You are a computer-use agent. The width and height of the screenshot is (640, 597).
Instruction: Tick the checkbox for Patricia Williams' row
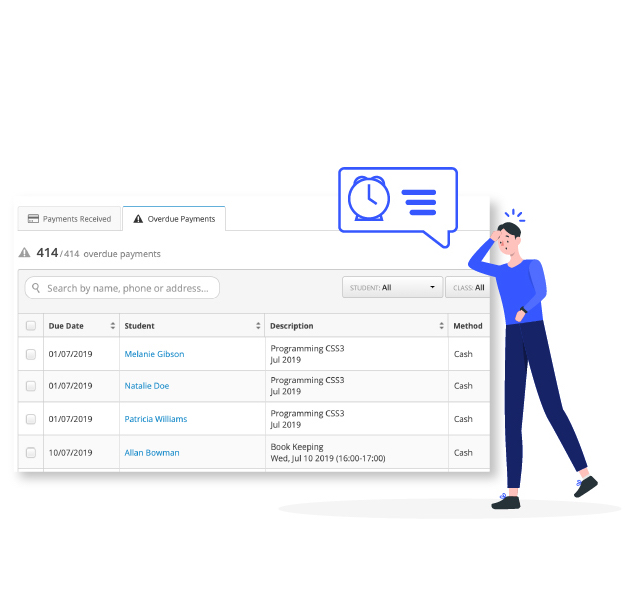click(31, 419)
